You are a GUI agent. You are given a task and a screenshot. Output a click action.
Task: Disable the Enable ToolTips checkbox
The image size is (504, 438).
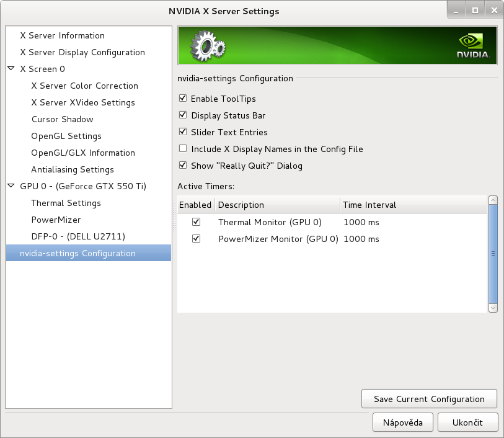click(183, 98)
